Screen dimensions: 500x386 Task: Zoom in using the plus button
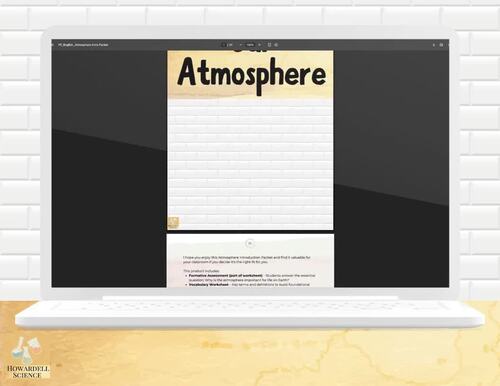pos(259,45)
